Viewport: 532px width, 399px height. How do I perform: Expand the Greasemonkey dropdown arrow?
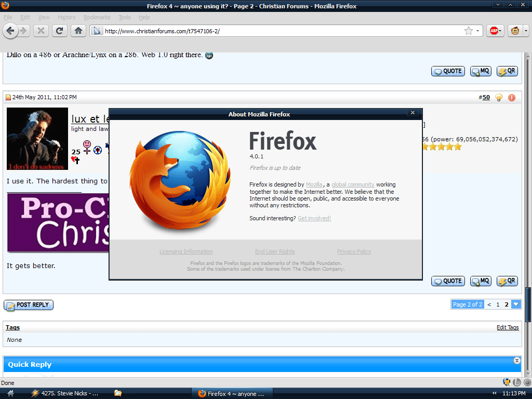pos(526,31)
